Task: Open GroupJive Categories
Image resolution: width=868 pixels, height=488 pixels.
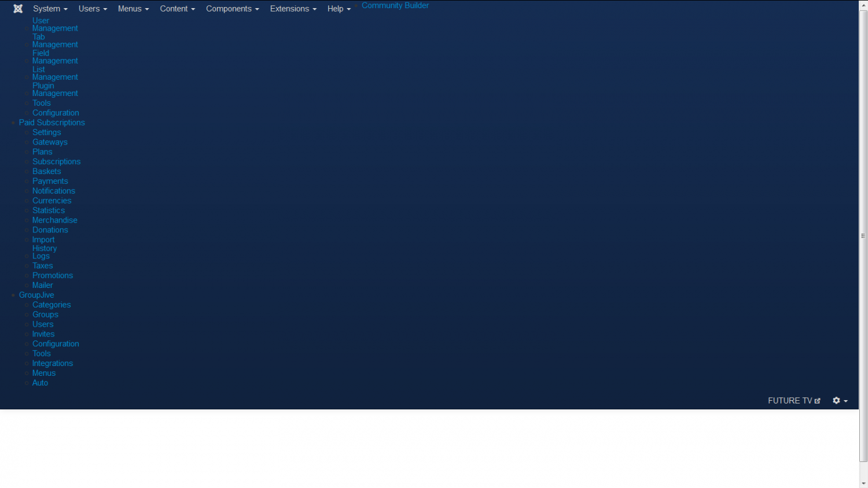Action: (x=52, y=305)
